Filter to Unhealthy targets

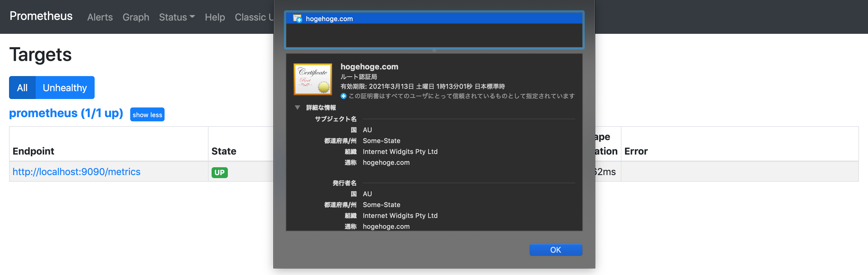pyautogui.click(x=65, y=88)
